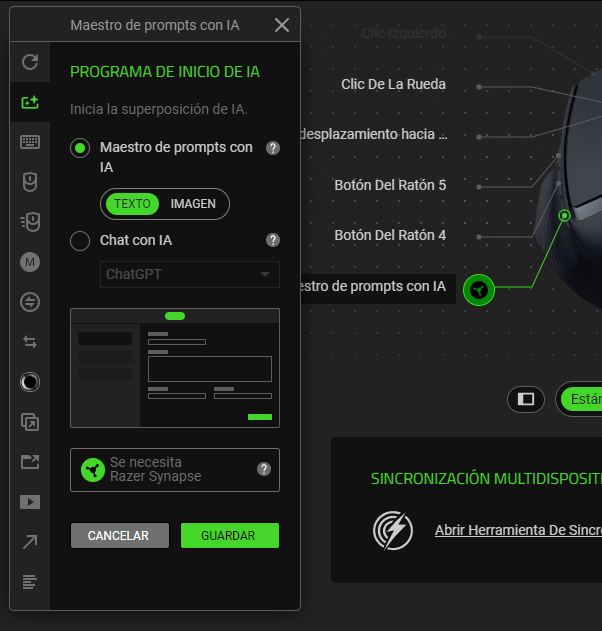Click the multi-device sync lightning icon
602x631 pixels.
[x=393, y=530]
